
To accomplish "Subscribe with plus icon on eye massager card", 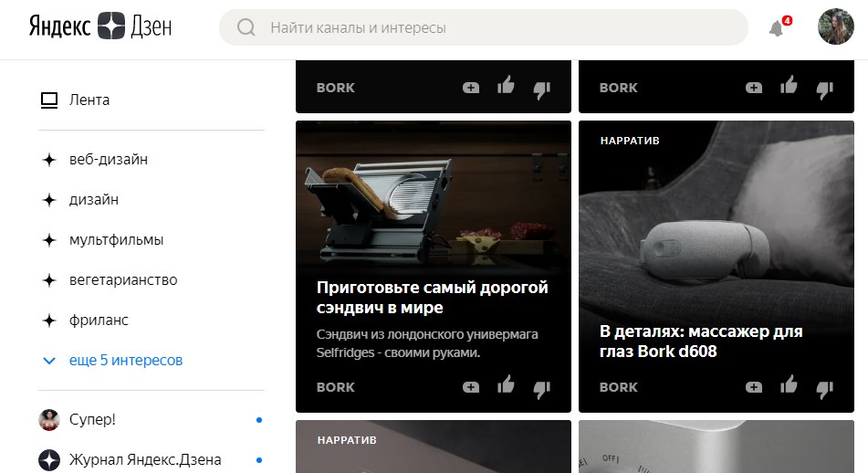I will pyautogui.click(x=754, y=387).
